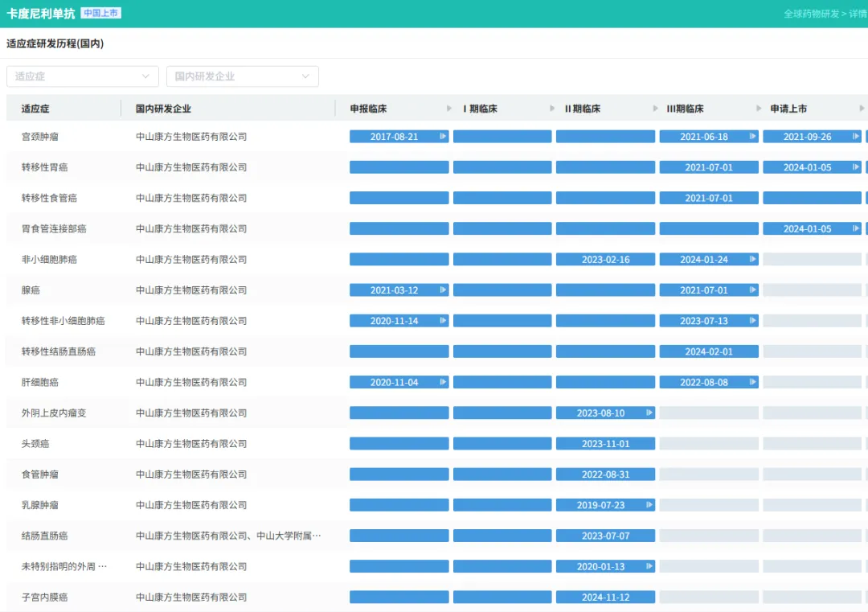The width and height of the screenshot is (868, 612).
Task: Click the arrow icon on 非小细胞肺癌 2024-01-24 bar
Action: 752,260
